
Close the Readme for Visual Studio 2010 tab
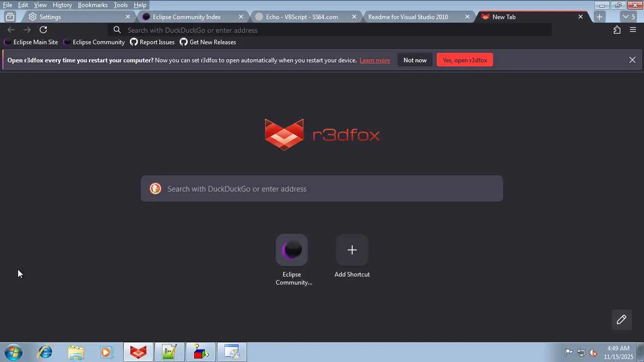pos(467,17)
